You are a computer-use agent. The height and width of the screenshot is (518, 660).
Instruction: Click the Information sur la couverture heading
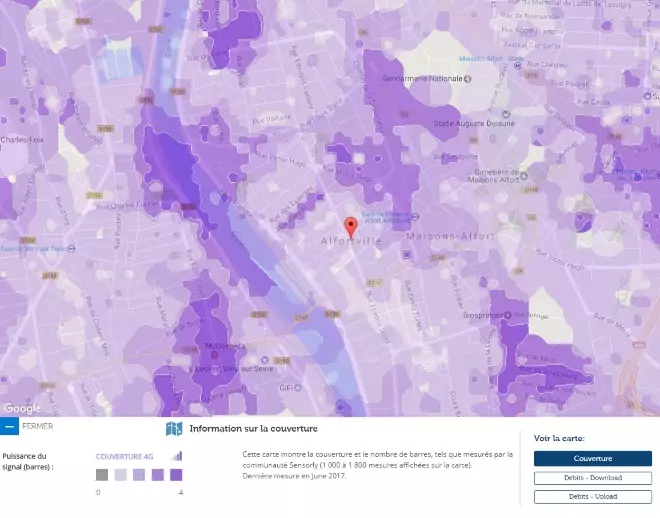click(x=253, y=429)
